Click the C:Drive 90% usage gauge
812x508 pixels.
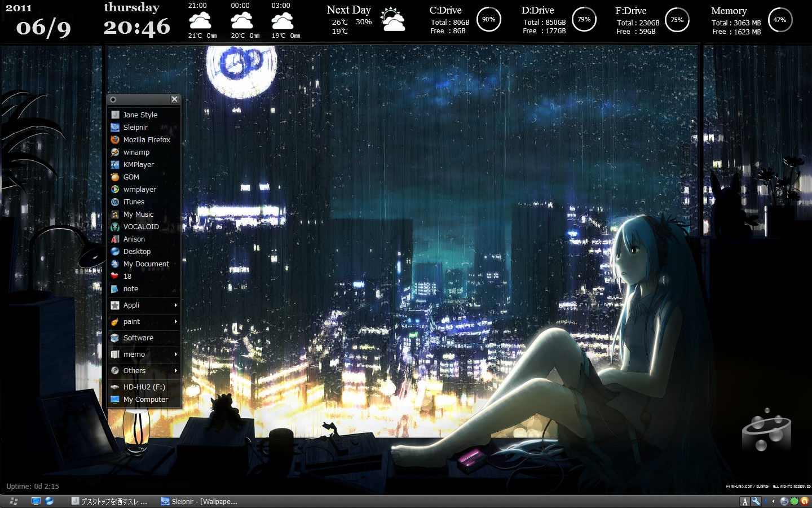(x=488, y=19)
